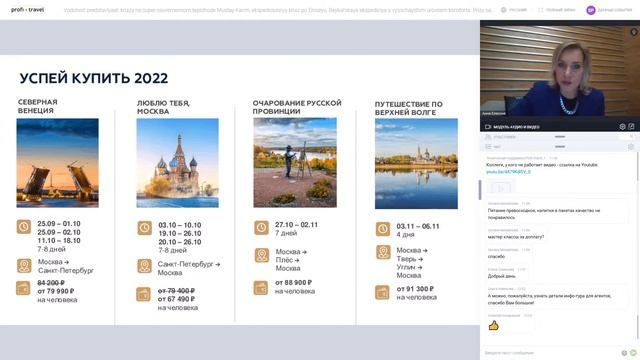
Task: Click the thumbs-up emoji message
Action: [x=493, y=325]
